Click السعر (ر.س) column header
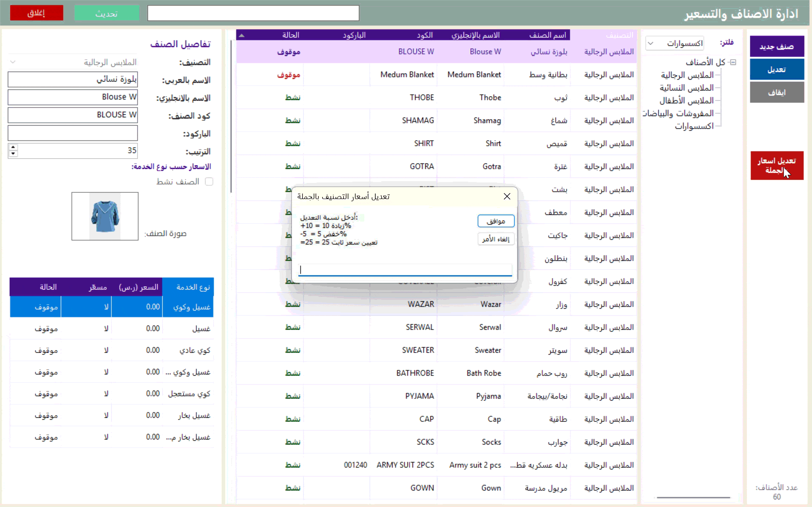Screen dimensions: 812x507 pyautogui.click(x=137, y=287)
